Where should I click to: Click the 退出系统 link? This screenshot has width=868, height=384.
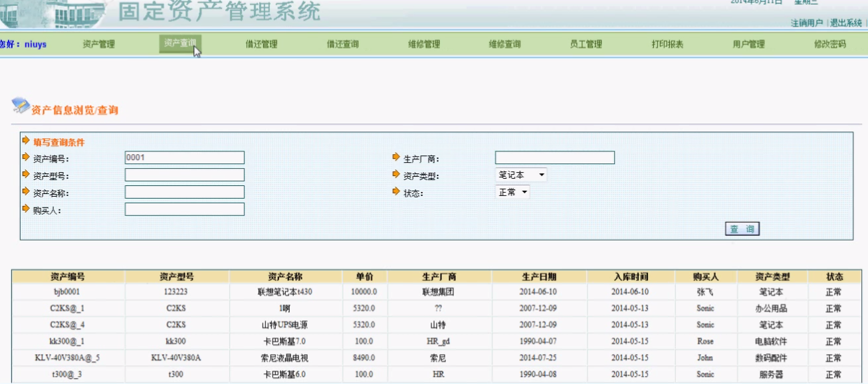click(x=846, y=23)
